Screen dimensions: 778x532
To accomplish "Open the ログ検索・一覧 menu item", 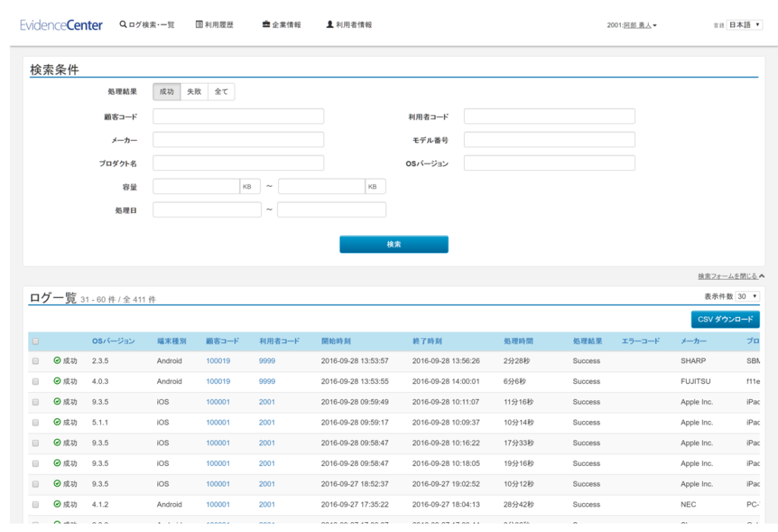I will point(147,25).
